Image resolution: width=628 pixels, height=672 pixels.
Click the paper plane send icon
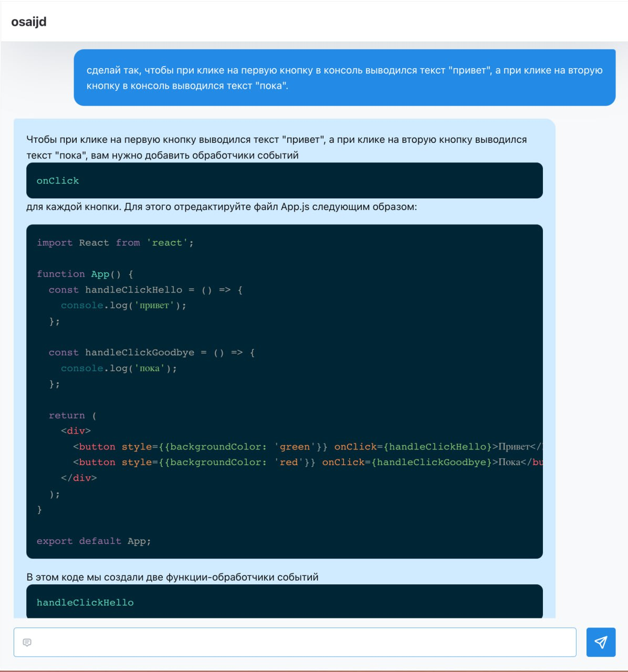[601, 642]
